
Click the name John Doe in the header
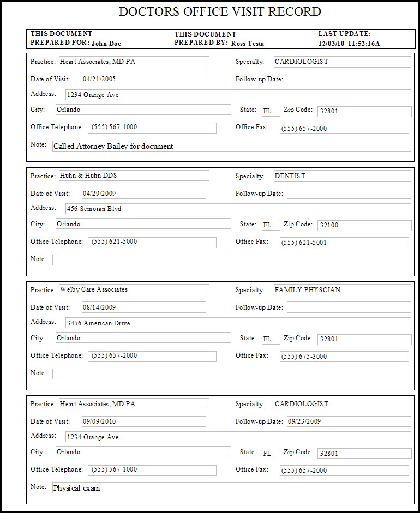[106, 44]
